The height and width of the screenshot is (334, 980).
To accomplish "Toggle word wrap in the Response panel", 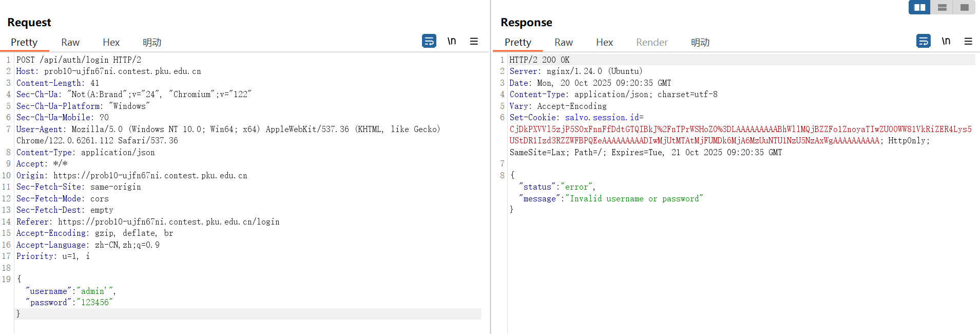I will click(923, 41).
